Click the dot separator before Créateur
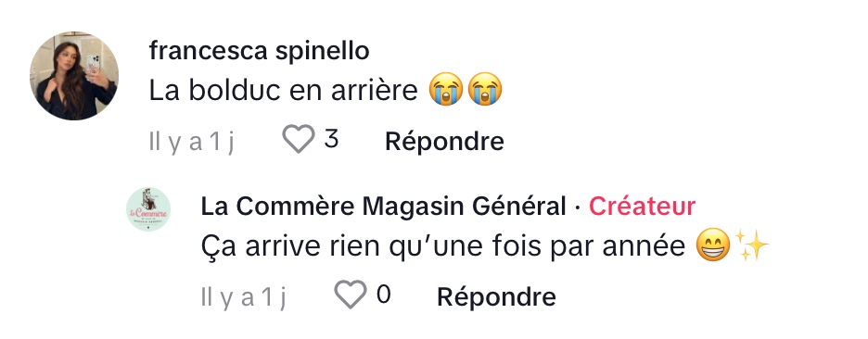The width and height of the screenshot is (868, 339). (577, 207)
